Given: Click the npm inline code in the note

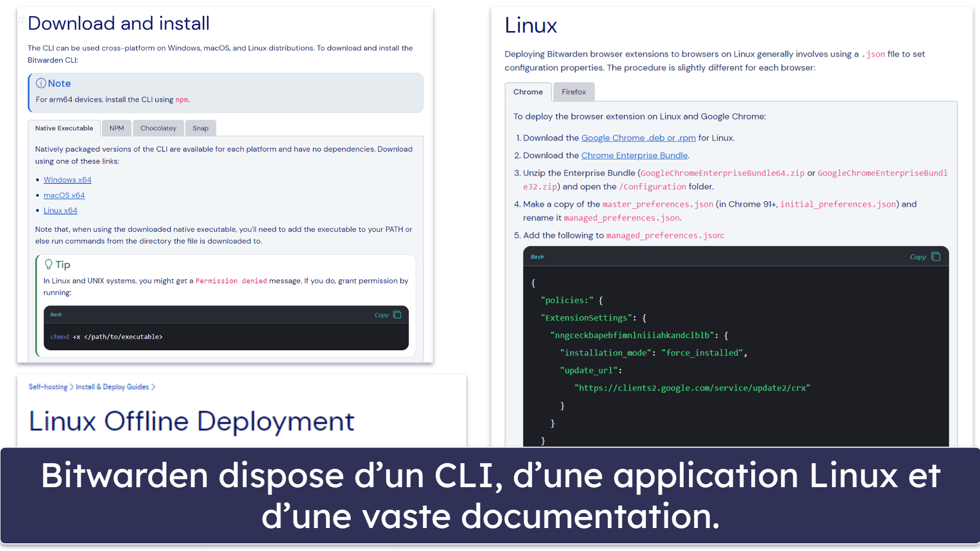Looking at the screenshot, I should (x=182, y=100).
